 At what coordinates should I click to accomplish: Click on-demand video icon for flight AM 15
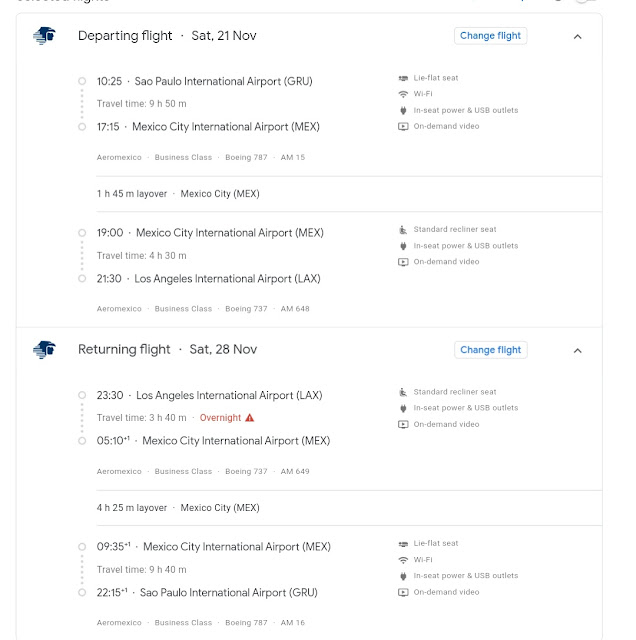click(x=403, y=126)
